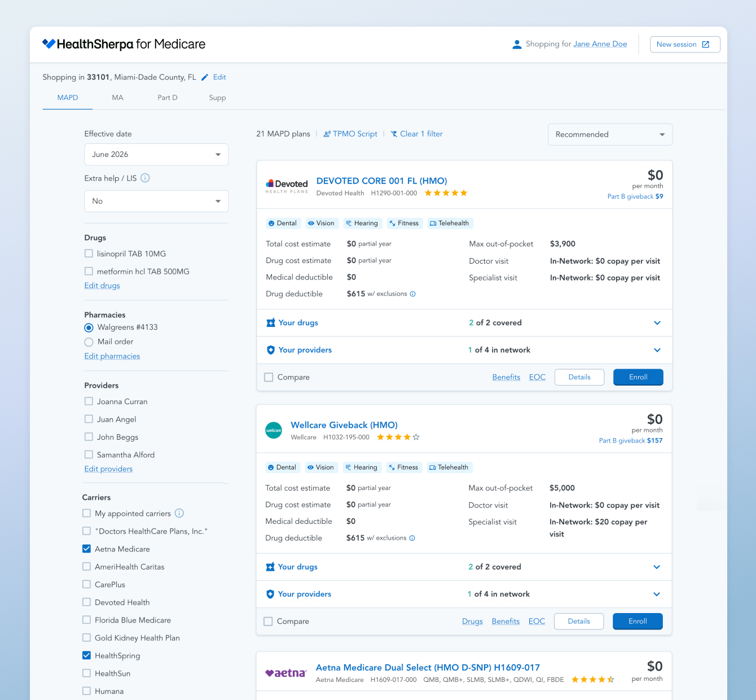Click the Wellcare round logo

tap(274, 430)
